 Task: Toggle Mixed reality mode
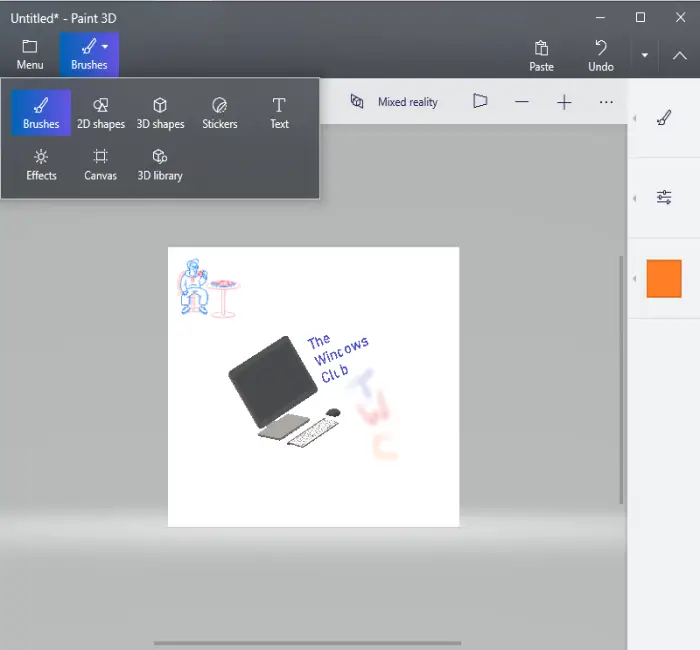394,102
